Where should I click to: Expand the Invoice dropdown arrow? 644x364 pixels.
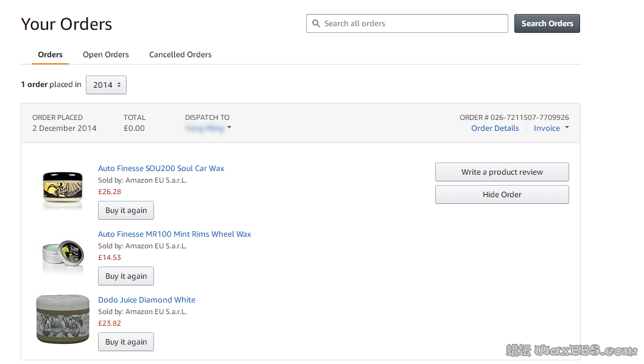click(567, 128)
